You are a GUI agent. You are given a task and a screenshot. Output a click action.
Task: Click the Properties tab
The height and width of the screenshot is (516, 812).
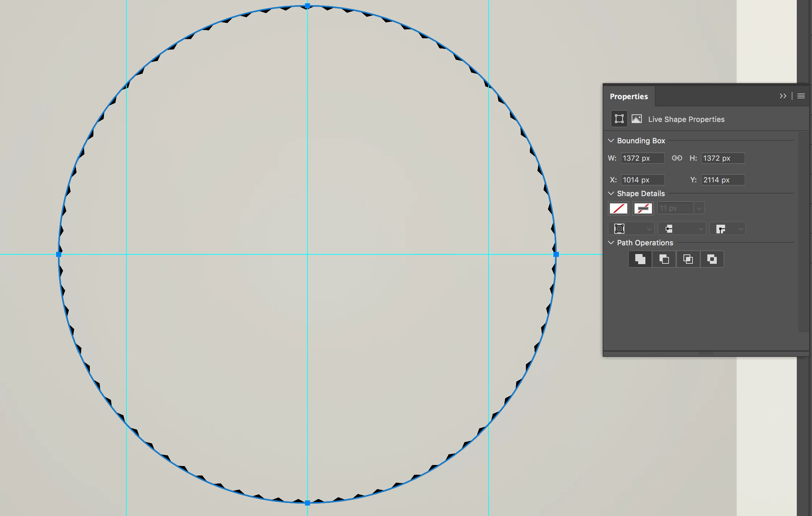[x=629, y=96]
